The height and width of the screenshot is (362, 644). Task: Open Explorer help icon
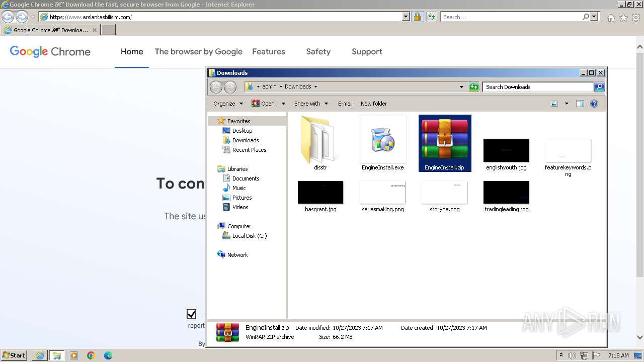pos(594,104)
